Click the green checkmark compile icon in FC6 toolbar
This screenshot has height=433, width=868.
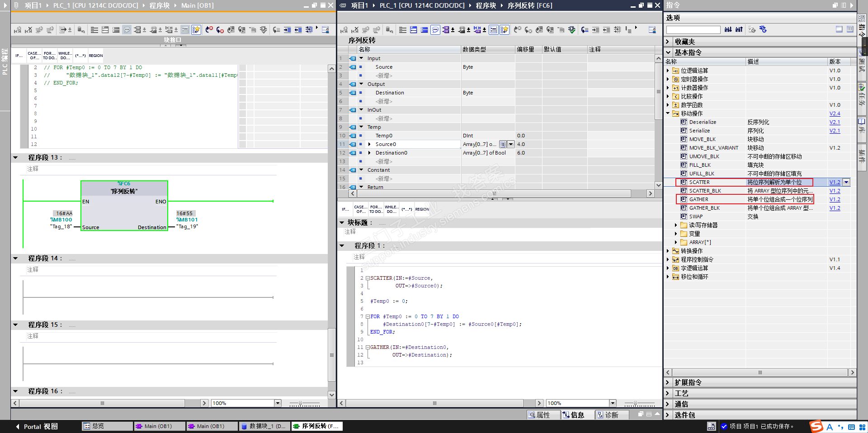[572, 30]
